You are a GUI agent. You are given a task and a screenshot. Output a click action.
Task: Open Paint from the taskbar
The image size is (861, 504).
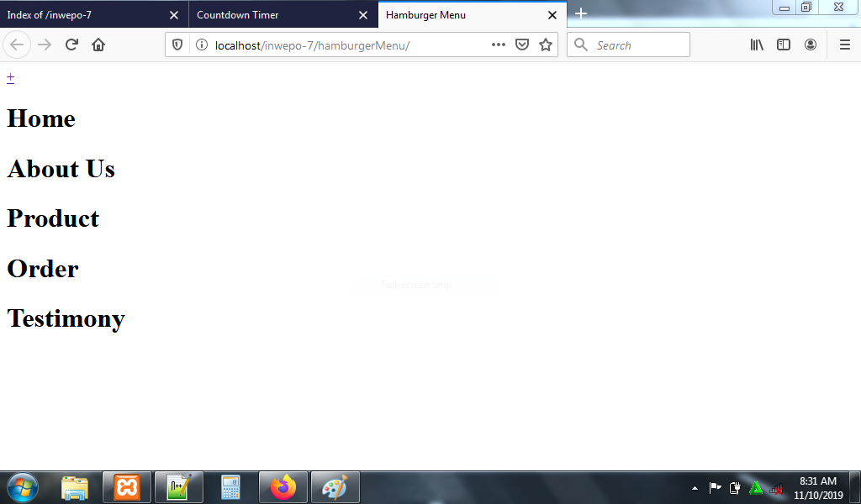[x=335, y=487]
